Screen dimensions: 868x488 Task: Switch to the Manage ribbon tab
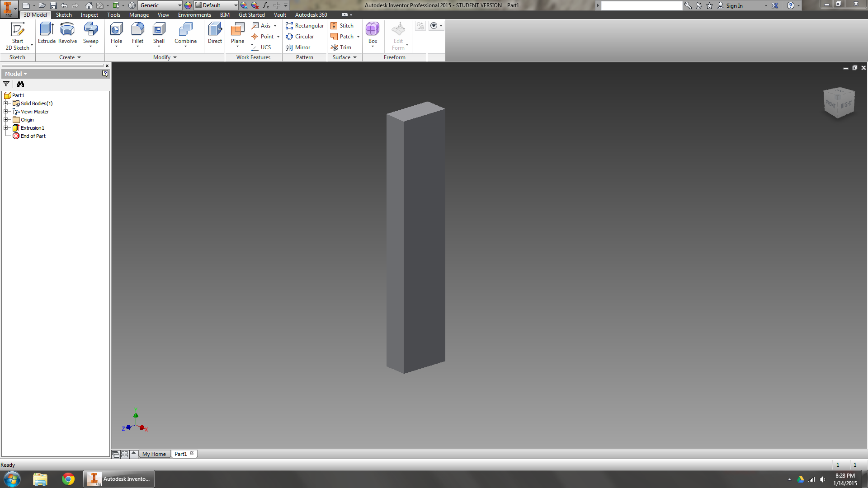tap(139, 15)
